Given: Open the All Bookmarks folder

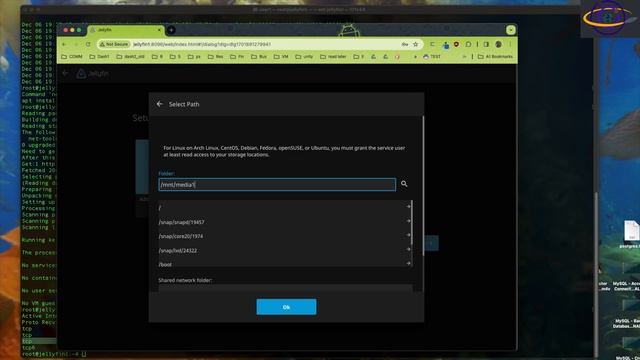Looking at the screenshot, I should point(495,57).
